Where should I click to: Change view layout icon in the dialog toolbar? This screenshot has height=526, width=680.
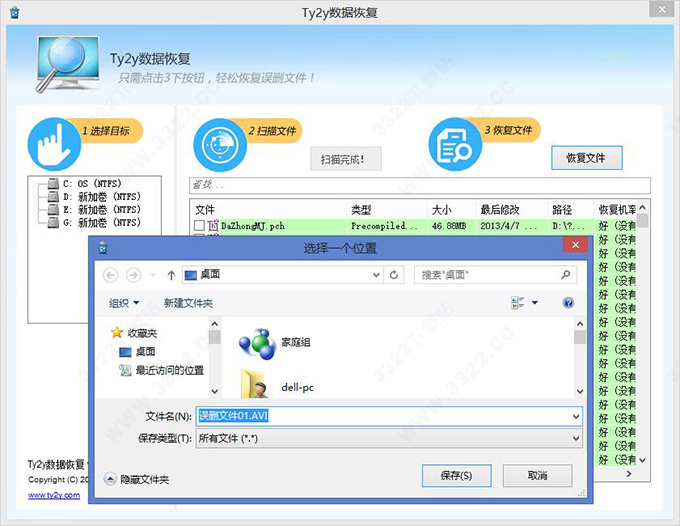517,303
